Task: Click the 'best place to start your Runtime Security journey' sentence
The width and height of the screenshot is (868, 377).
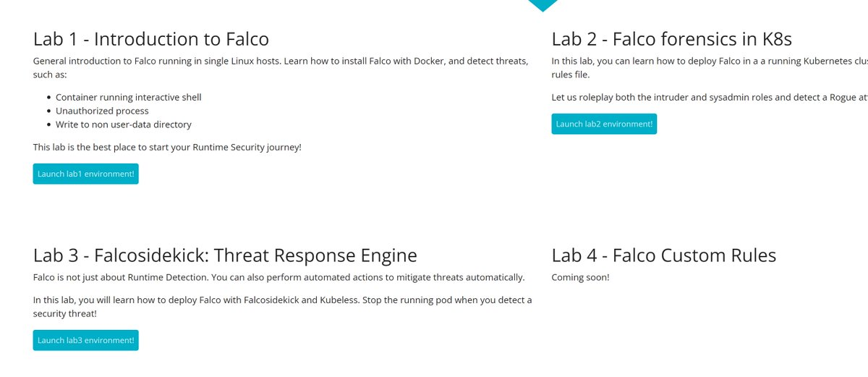Action: point(167,147)
